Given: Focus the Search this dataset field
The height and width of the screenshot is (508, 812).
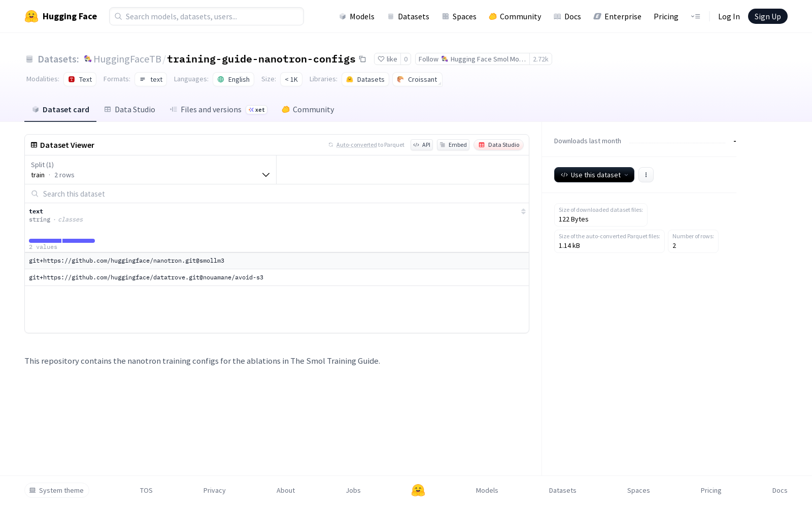Looking at the screenshot, I should click(277, 194).
